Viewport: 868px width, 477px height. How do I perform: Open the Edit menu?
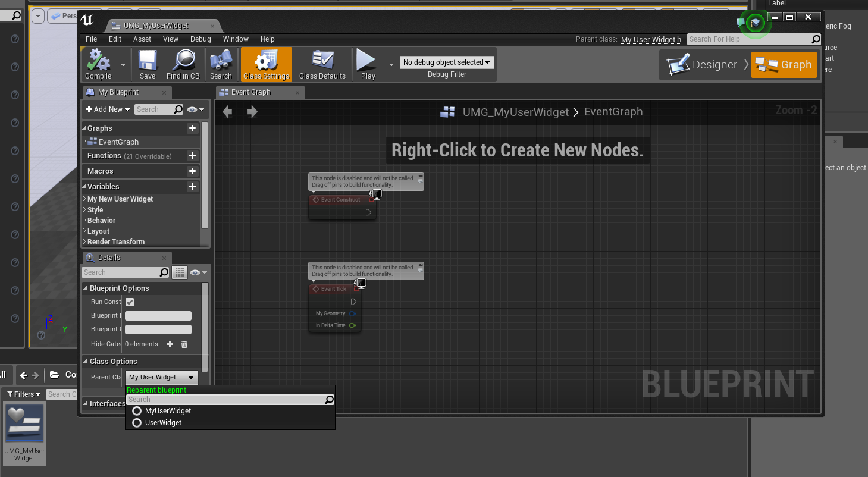click(x=115, y=39)
